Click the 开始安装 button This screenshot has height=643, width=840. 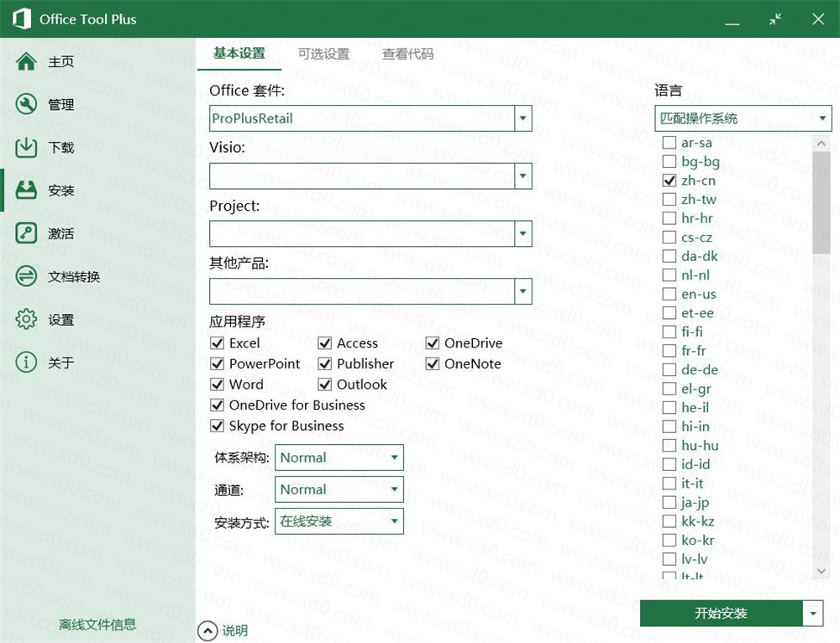pos(721,613)
